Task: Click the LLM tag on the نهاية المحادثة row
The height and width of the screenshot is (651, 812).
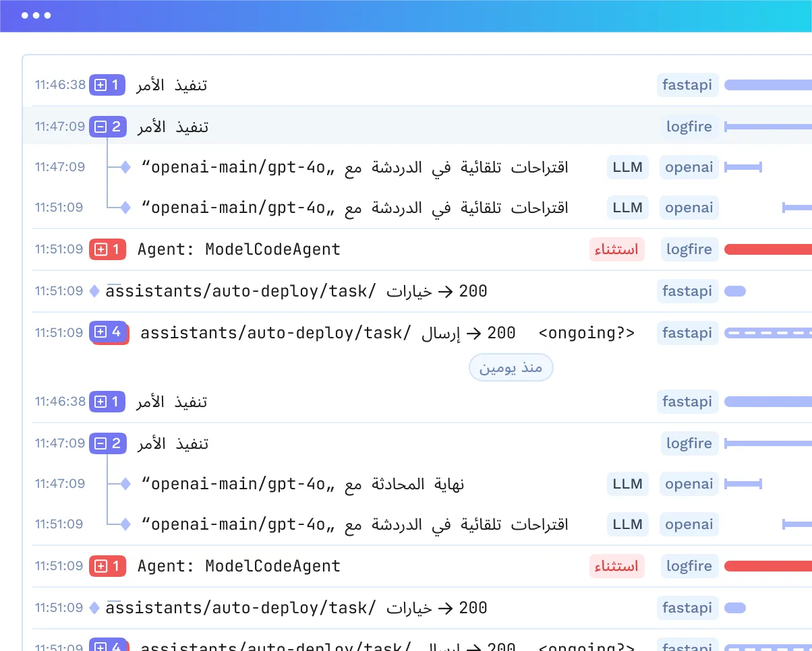Action: (x=628, y=484)
